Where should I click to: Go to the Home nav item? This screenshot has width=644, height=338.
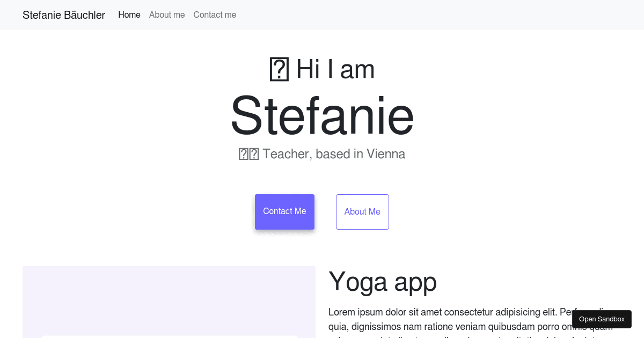click(129, 15)
